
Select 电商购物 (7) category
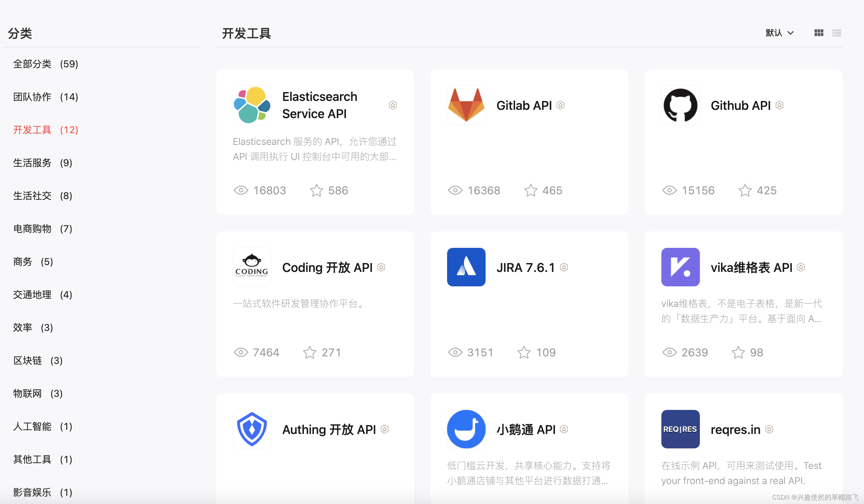pyautogui.click(x=43, y=229)
